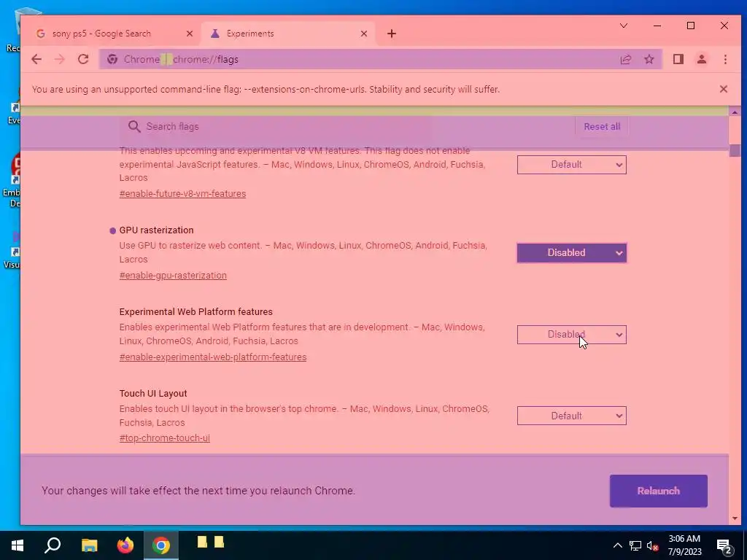Viewport: 747px width, 560px height.
Task: Launch Firefox from the taskbar
Action: [125, 545]
